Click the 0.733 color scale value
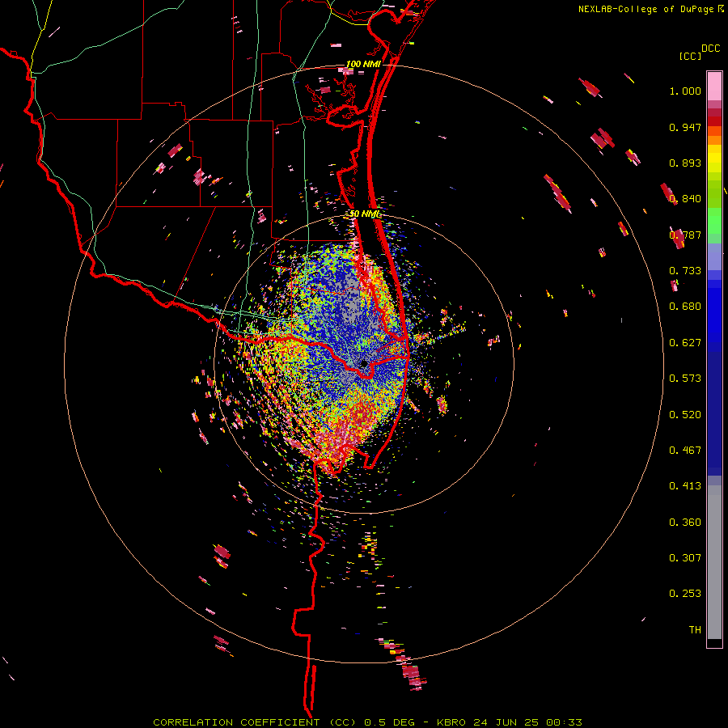Screen dimensions: 728x728 point(685,271)
